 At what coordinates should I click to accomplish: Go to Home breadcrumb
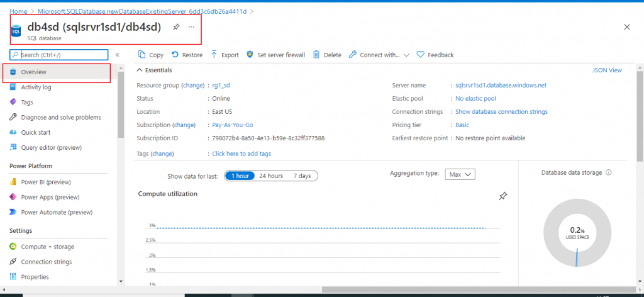click(x=18, y=11)
